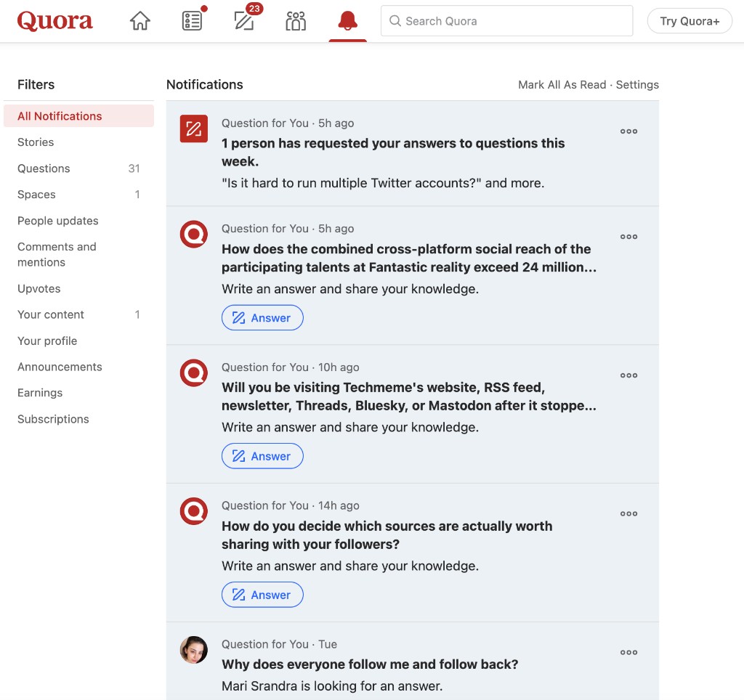744x700 pixels.
Task: Click Quora avatar icon beside Fantastic reality question
Action: point(193,235)
